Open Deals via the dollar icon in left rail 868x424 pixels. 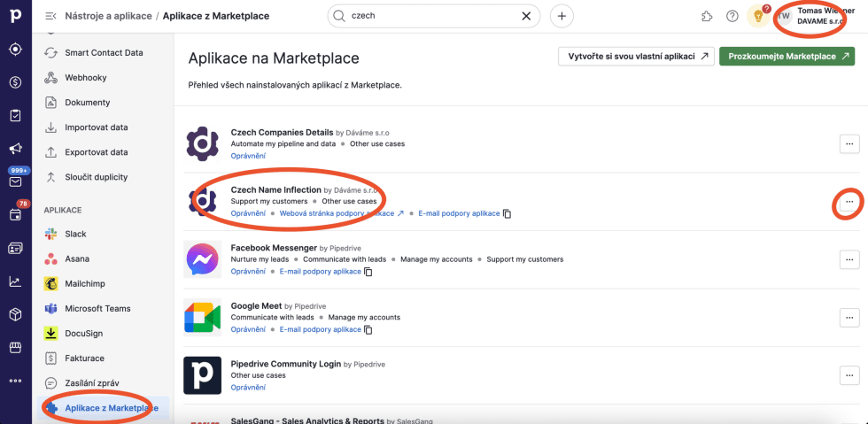click(x=15, y=82)
